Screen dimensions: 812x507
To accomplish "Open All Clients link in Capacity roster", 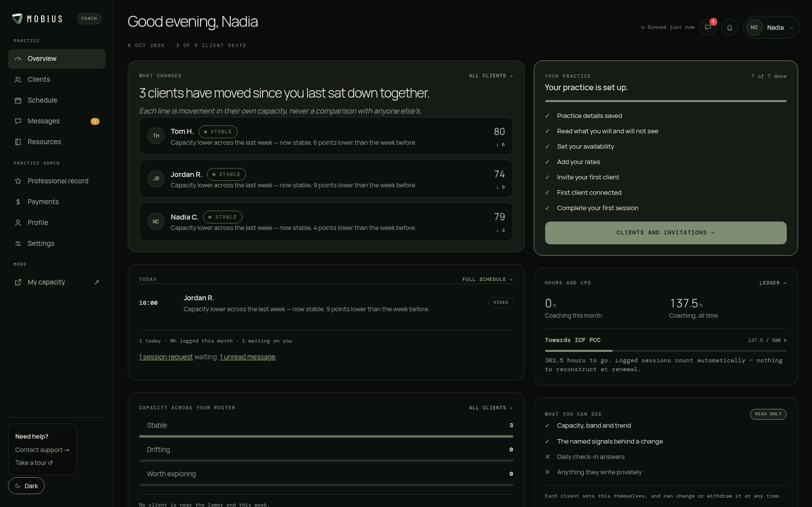I will pos(491,408).
